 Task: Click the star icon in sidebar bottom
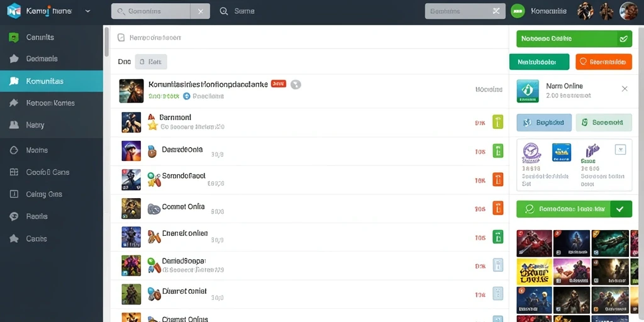click(14, 238)
